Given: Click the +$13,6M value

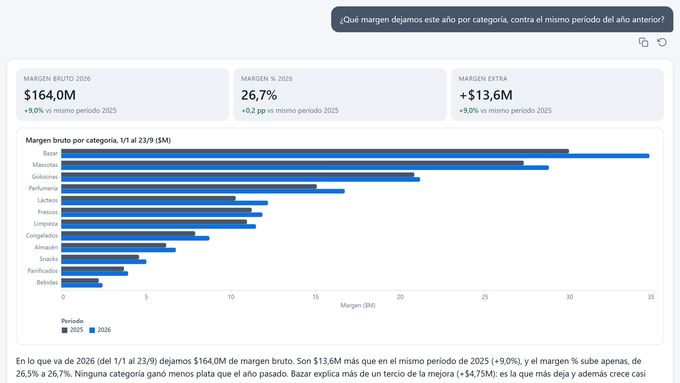Looking at the screenshot, I should pos(486,95).
